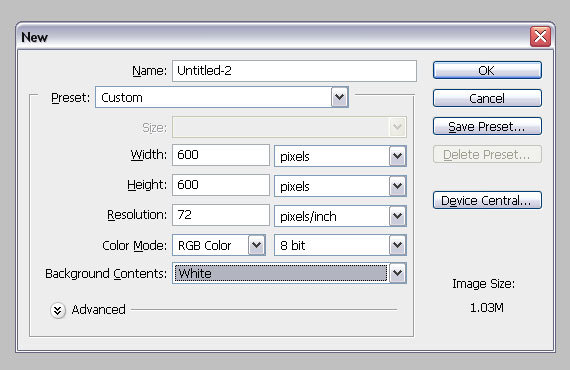The width and height of the screenshot is (570, 370).
Task: Click the Height value field
Action: tap(221, 185)
